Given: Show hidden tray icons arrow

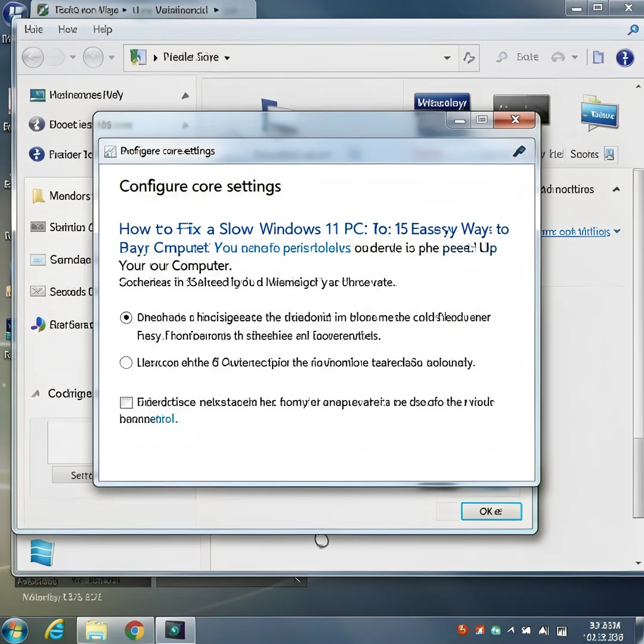Looking at the screenshot, I should pyautogui.click(x=510, y=630).
